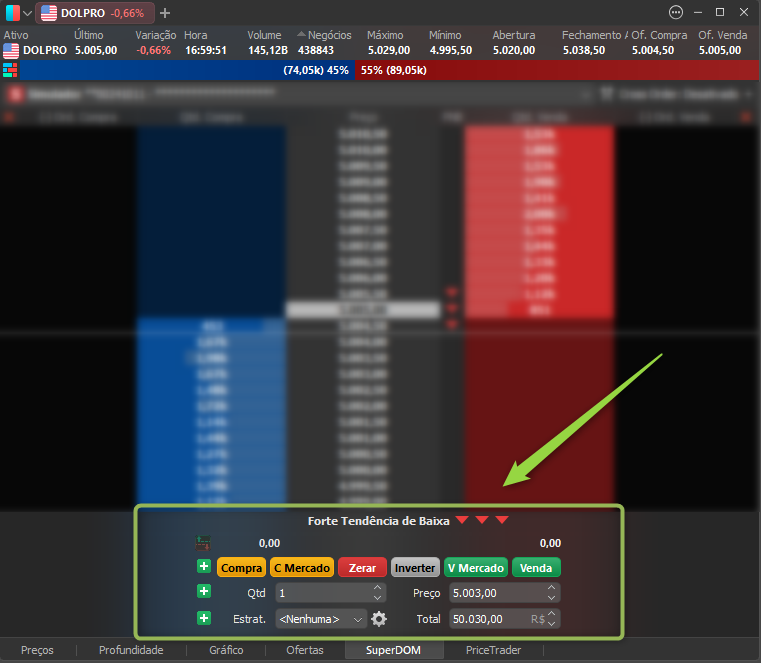Image resolution: width=761 pixels, height=663 pixels.
Task: Decrease Preço with the down arrow
Action: (x=551, y=598)
